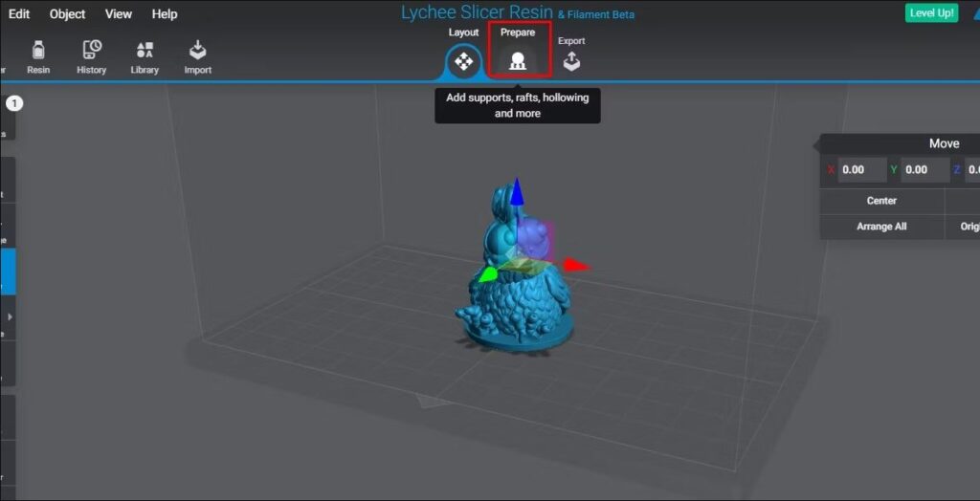
Task: Click the Level Up! button
Action: pyautogui.click(x=931, y=12)
